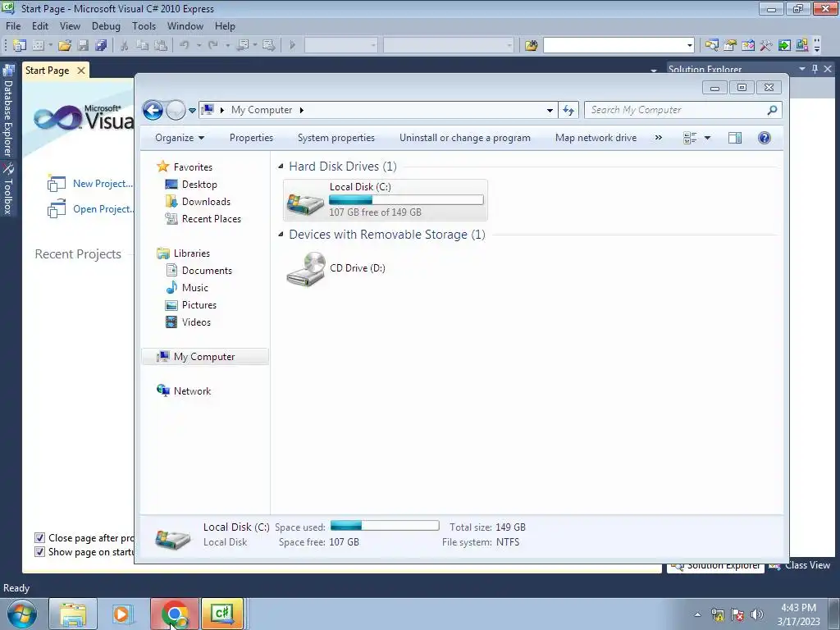Toggle 'Close page after project load' checkbox
This screenshot has width=840, height=630.
pyautogui.click(x=39, y=537)
